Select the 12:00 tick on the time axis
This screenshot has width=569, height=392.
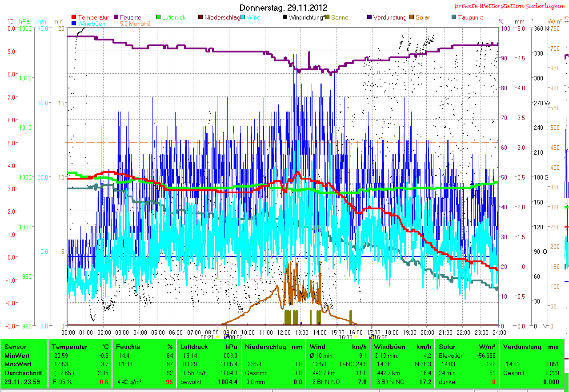tap(283, 332)
